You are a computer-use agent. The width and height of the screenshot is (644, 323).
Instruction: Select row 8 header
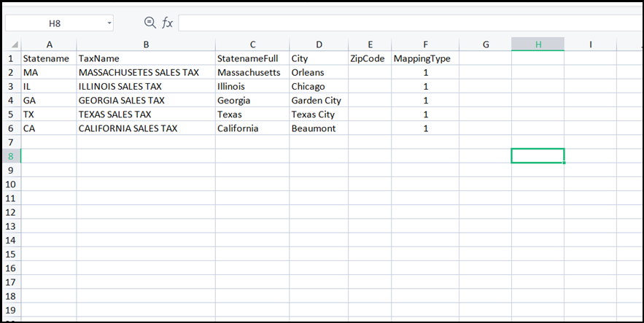coord(11,156)
